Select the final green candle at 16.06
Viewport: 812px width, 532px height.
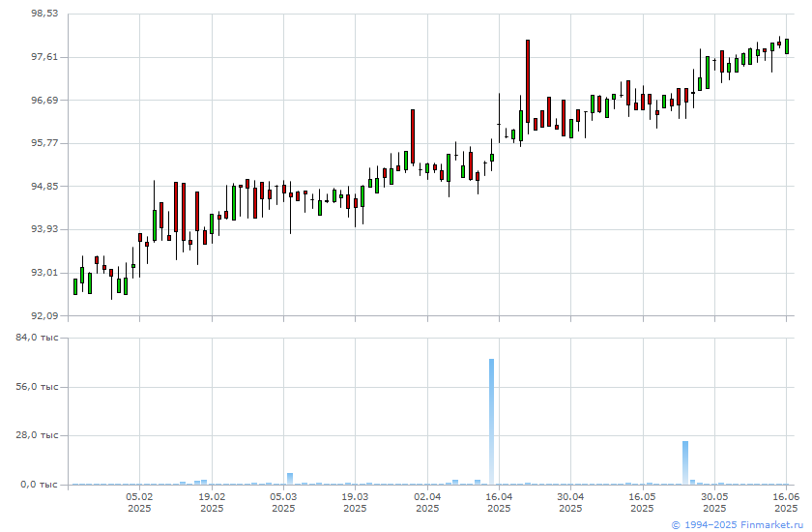tap(787, 46)
